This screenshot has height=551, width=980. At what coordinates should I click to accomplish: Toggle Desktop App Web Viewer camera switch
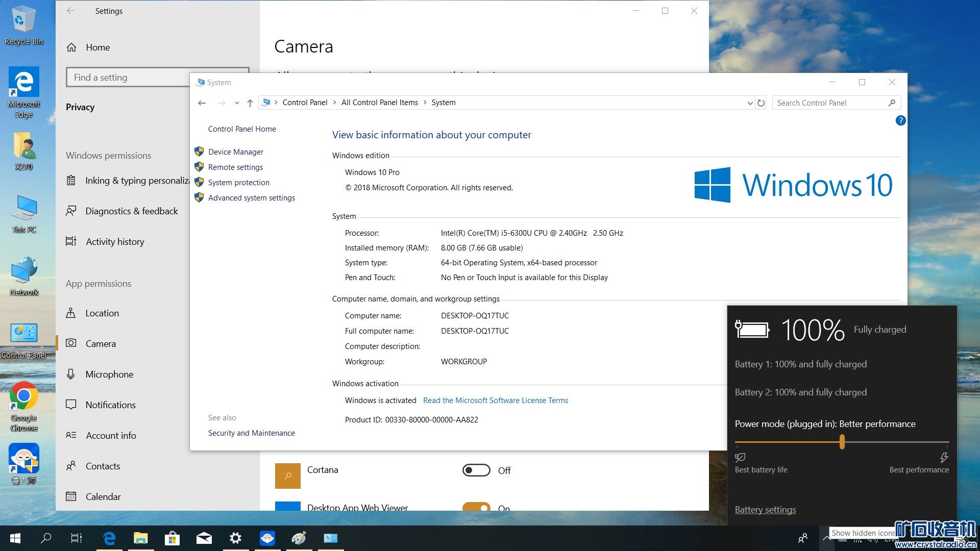click(476, 507)
